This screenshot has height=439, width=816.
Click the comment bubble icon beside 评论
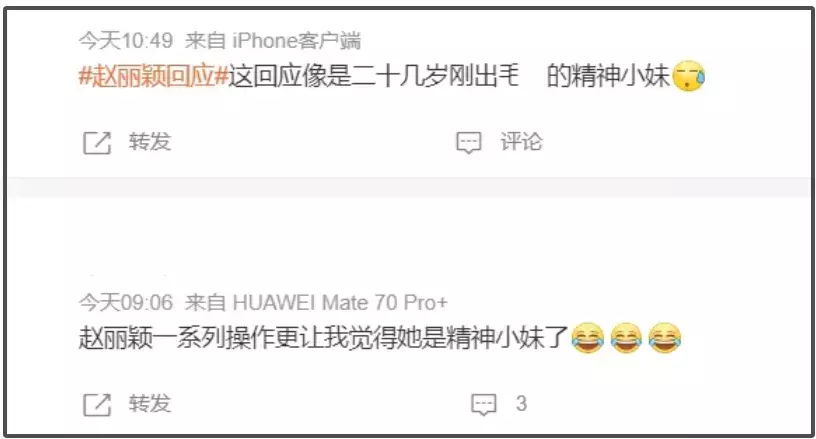(469, 143)
